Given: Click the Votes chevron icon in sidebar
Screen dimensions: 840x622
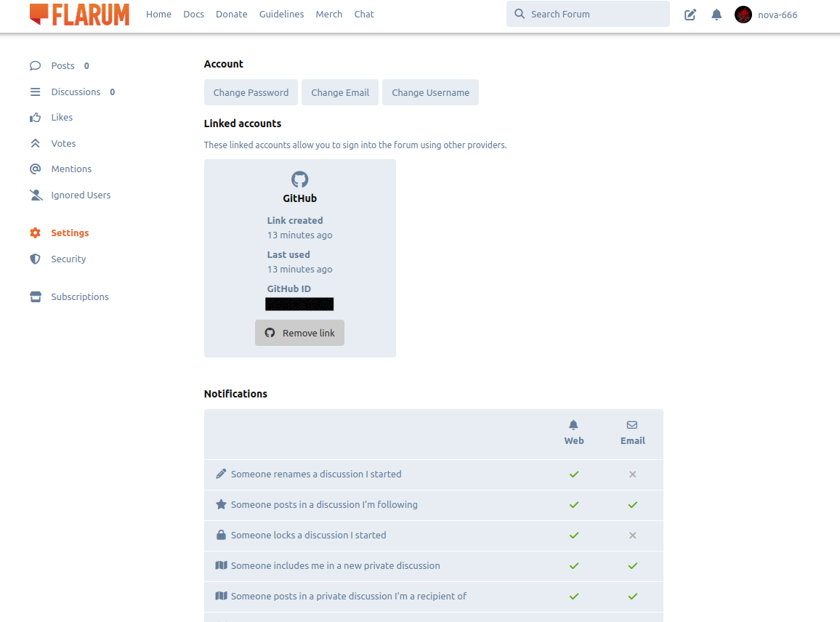Looking at the screenshot, I should click(x=35, y=143).
